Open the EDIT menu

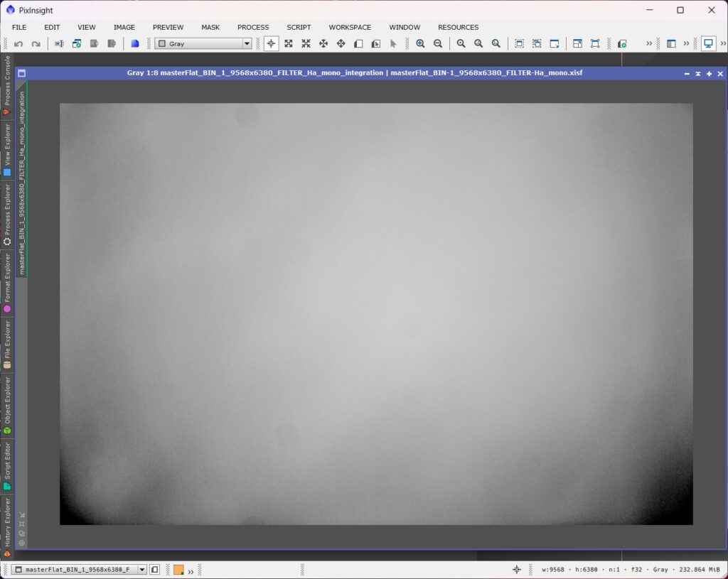pyautogui.click(x=52, y=28)
